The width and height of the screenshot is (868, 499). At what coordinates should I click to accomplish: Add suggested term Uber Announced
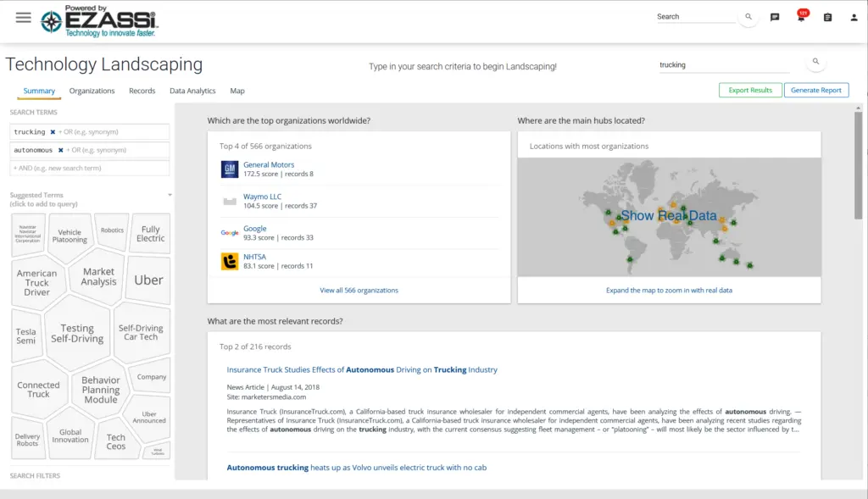[x=149, y=417]
